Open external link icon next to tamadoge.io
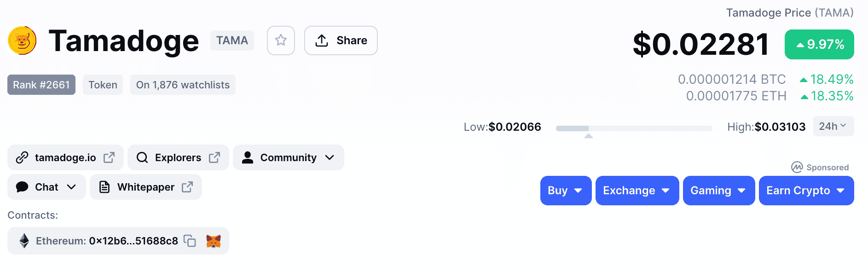Screen dimensions: 868x267 tap(109, 157)
